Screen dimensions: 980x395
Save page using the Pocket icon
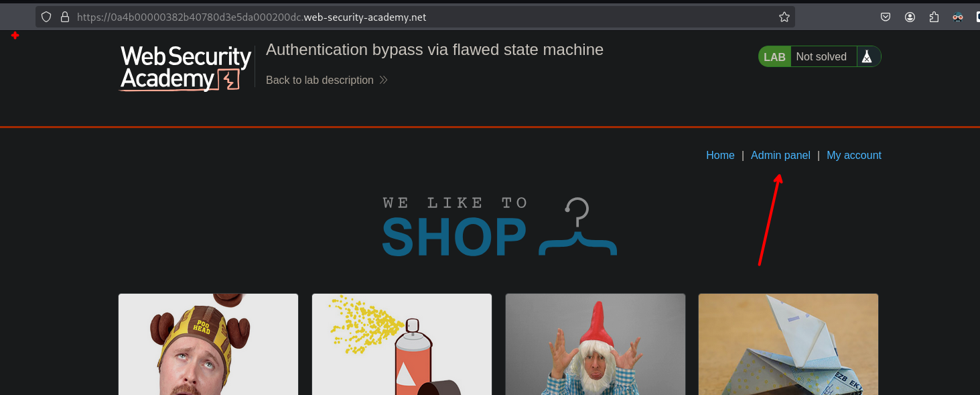point(885,17)
